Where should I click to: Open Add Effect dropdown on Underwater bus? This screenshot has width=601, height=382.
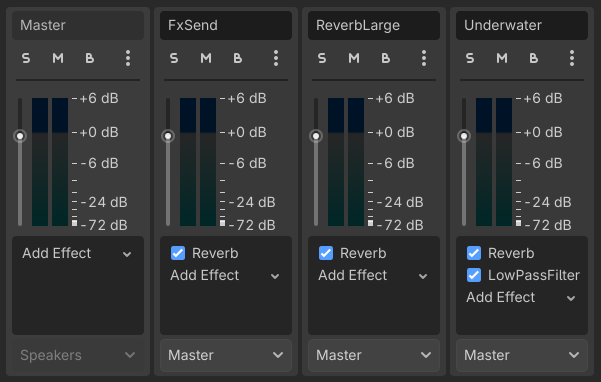point(522,297)
